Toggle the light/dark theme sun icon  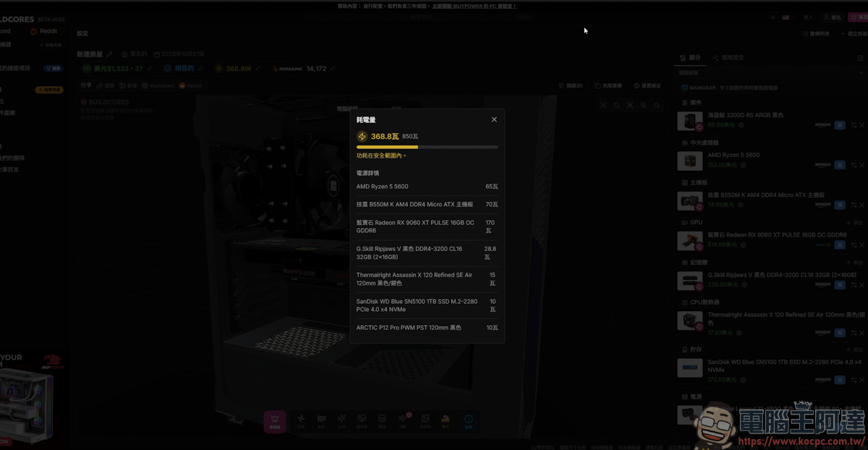(x=771, y=17)
